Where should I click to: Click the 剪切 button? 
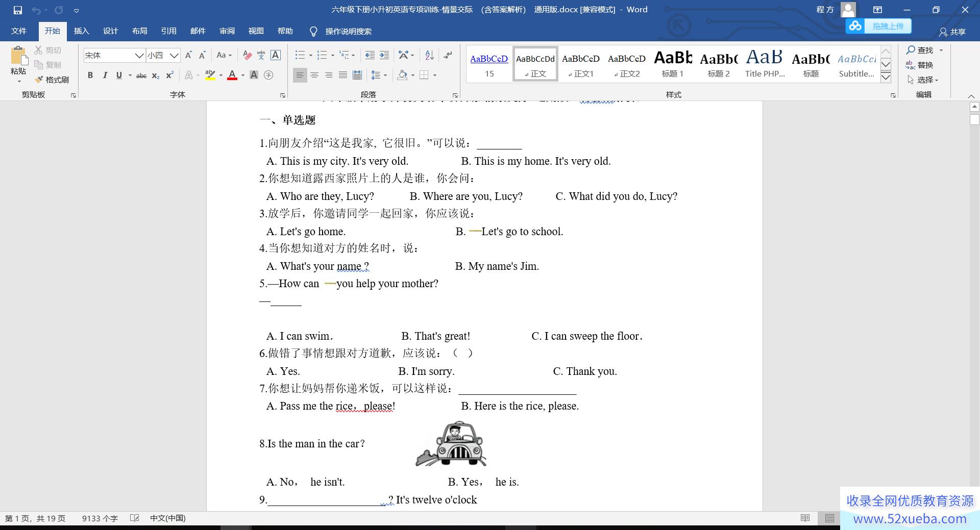(x=47, y=50)
